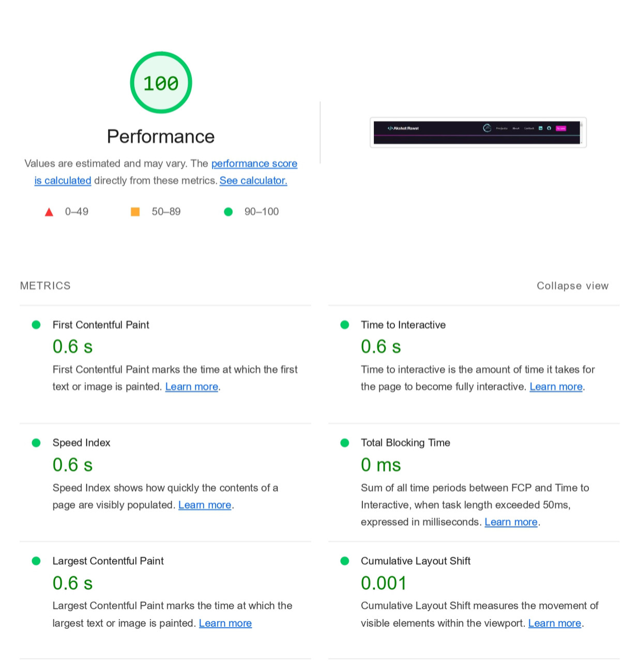Screen dimensions: 639x672
Task: Click the green dot beside Total Blocking Time
Action: pos(344,442)
